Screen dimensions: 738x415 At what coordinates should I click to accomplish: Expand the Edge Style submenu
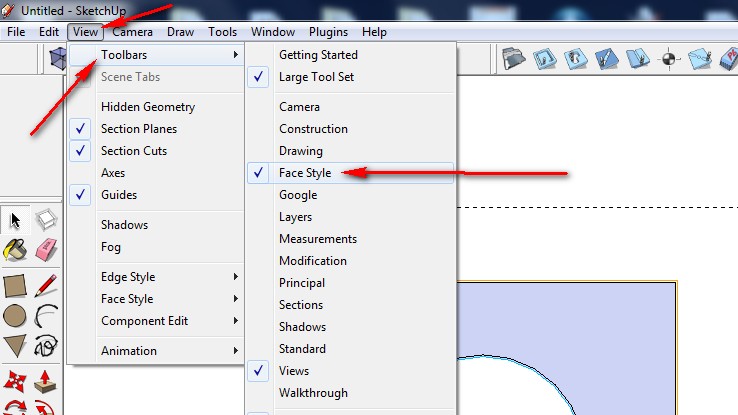[x=128, y=277]
